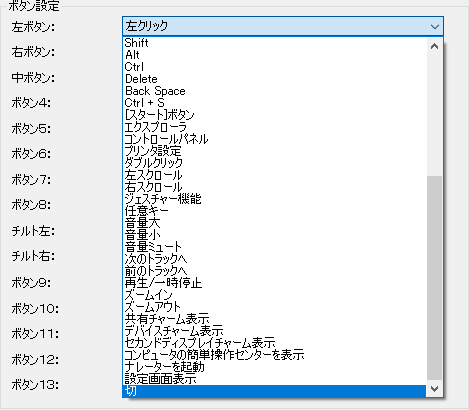469x410 pixels.
Task: Choose コンピュータの簡単操作センターを表示 option
Action: click(x=274, y=355)
